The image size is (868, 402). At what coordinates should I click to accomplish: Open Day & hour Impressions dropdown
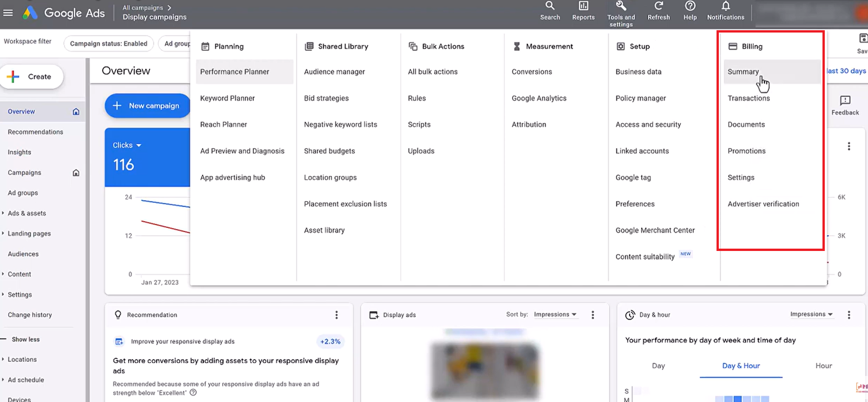point(811,315)
